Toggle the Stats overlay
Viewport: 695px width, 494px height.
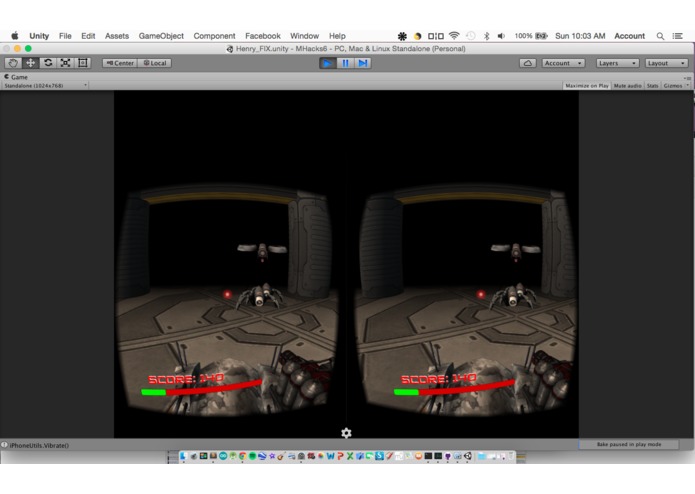tap(652, 86)
